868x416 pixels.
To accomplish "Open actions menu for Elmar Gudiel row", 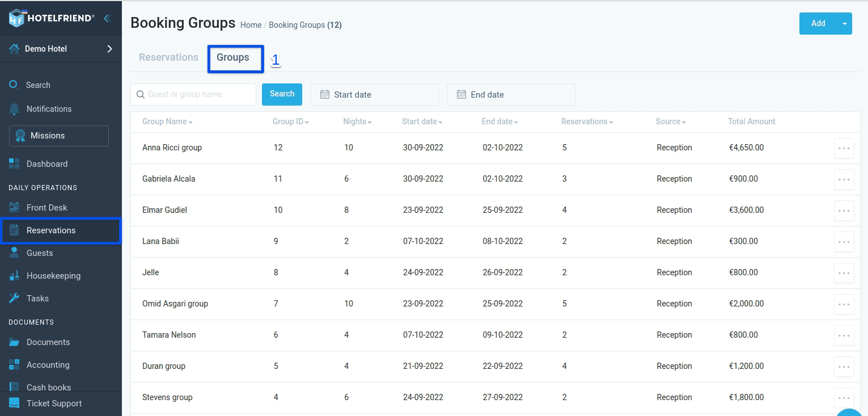I will click(x=844, y=211).
